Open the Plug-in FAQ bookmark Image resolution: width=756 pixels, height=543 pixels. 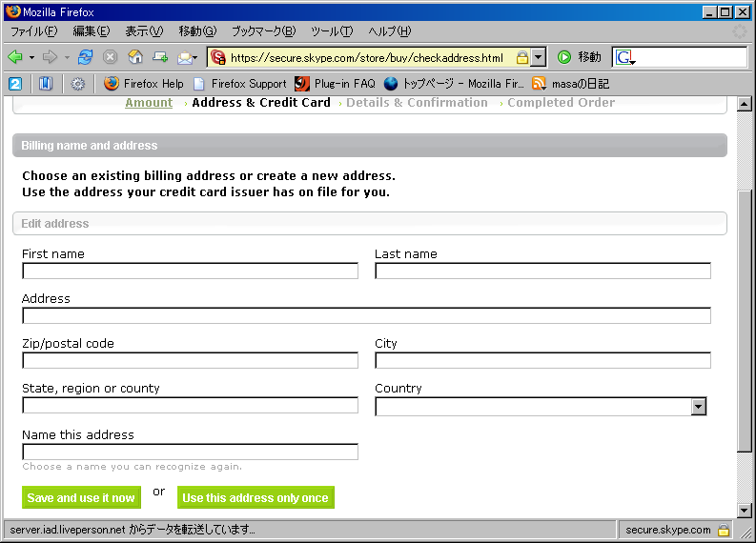point(335,84)
